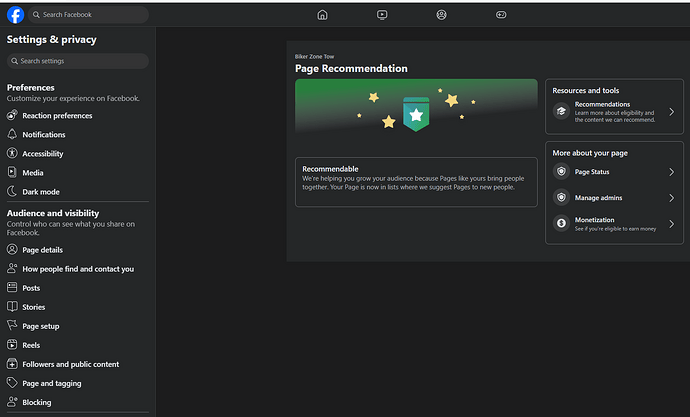This screenshot has width=690, height=417.
Task: Expand the Monetization chevron arrow
Action: point(672,224)
